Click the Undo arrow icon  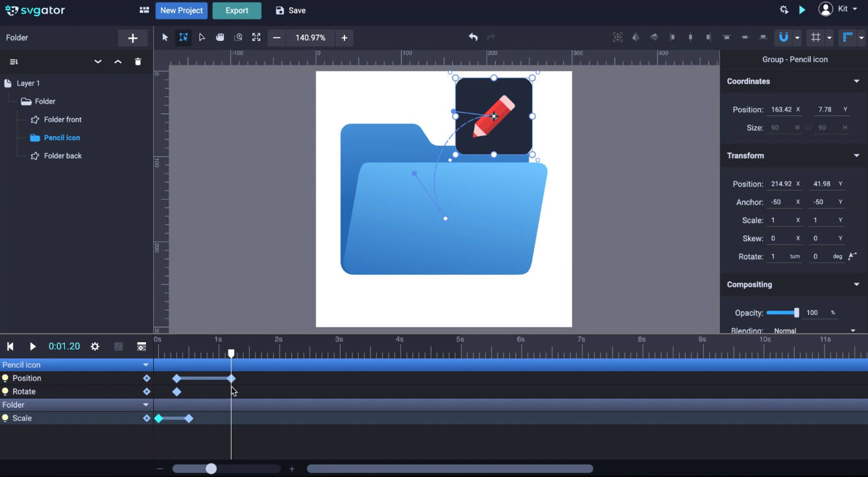tap(473, 38)
